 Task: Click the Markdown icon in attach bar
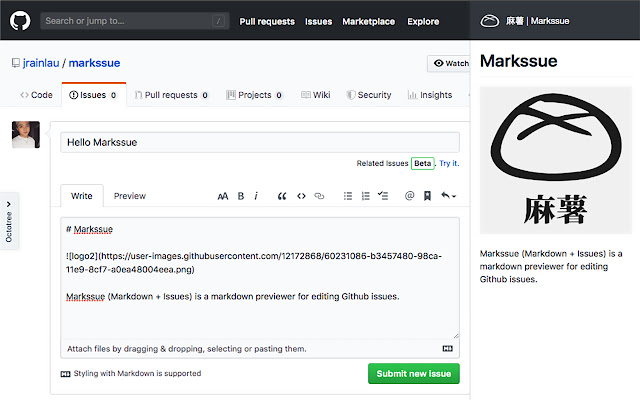(447, 349)
